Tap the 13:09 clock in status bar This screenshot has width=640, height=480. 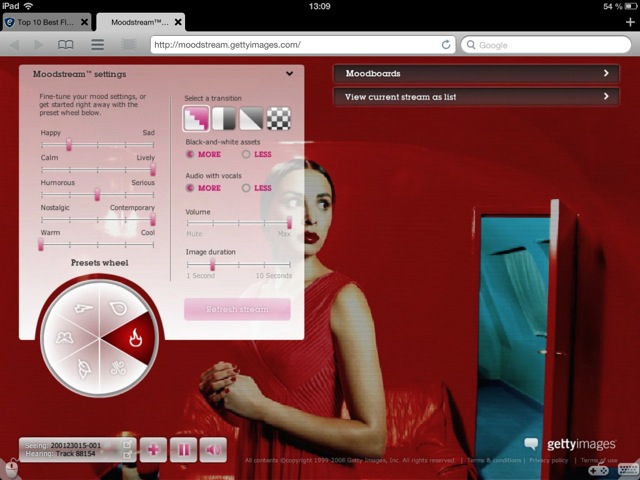coord(320,6)
